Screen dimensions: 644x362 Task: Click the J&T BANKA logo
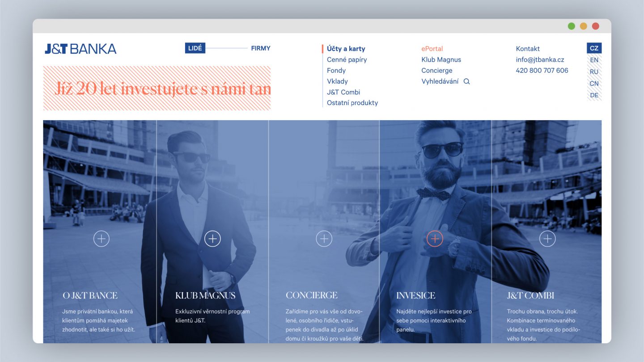tap(80, 49)
